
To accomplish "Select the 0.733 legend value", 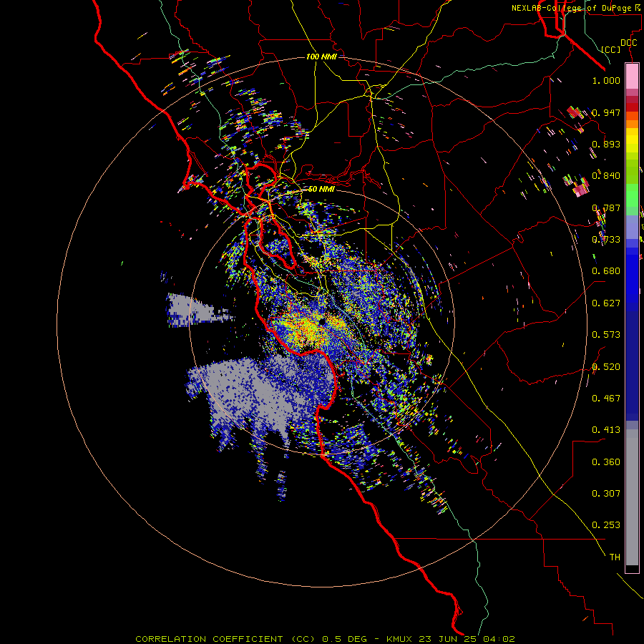I will 606,240.
